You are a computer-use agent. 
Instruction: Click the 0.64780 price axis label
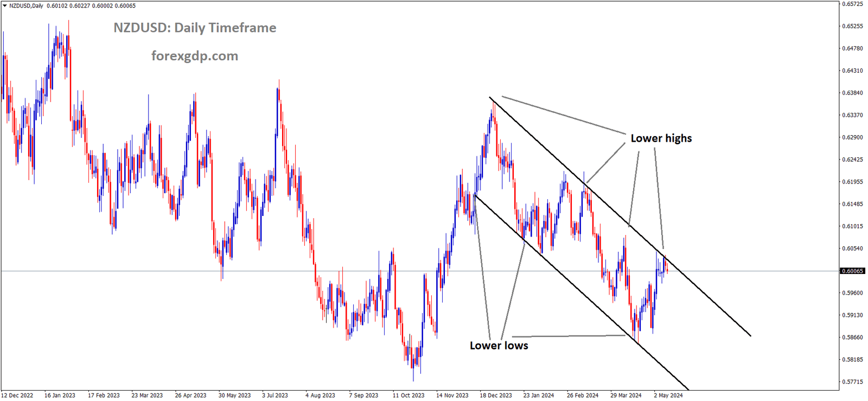coord(852,48)
